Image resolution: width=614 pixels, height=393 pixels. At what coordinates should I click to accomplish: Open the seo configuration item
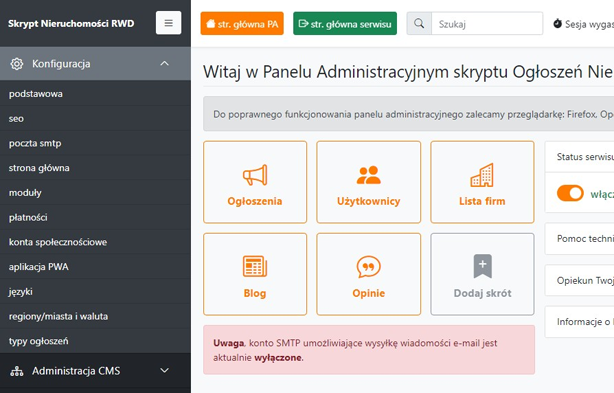(95, 119)
